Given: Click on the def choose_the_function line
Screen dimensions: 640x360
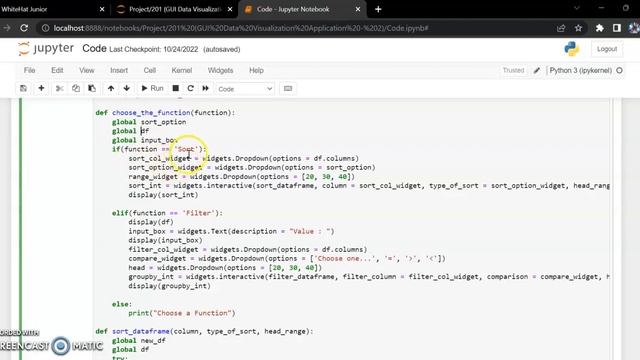Looking at the screenshot, I should pos(165,113).
